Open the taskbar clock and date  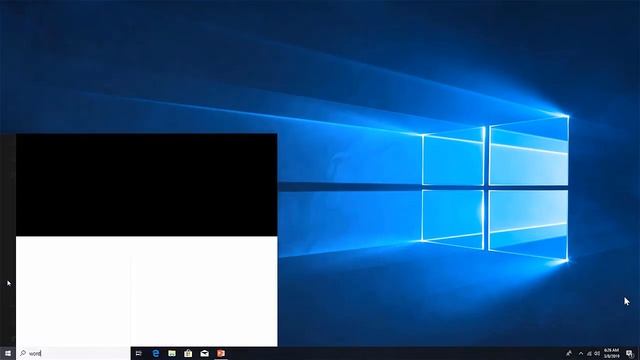point(611,353)
